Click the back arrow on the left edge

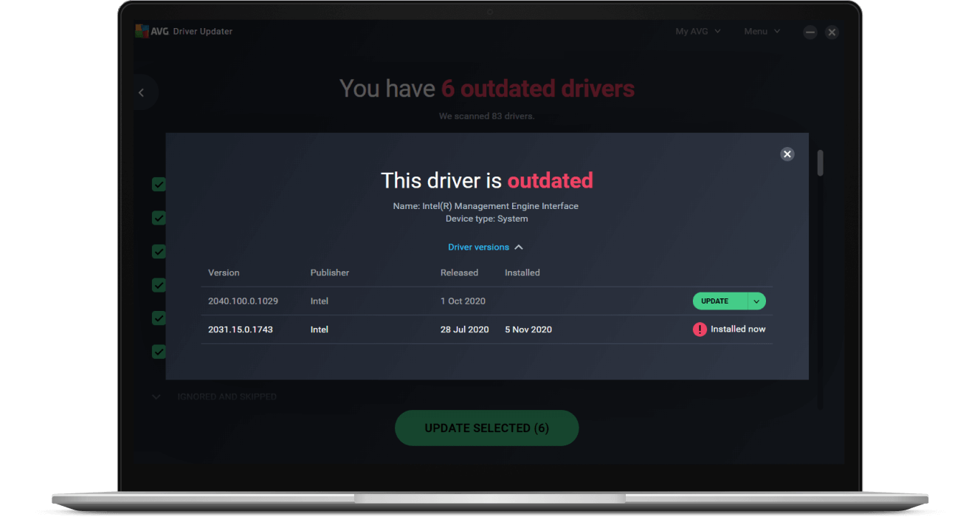click(141, 92)
